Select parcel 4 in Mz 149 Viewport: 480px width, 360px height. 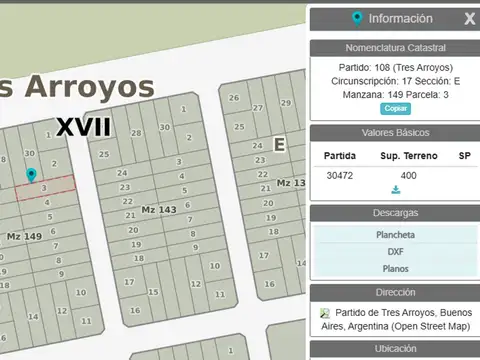(x=47, y=203)
